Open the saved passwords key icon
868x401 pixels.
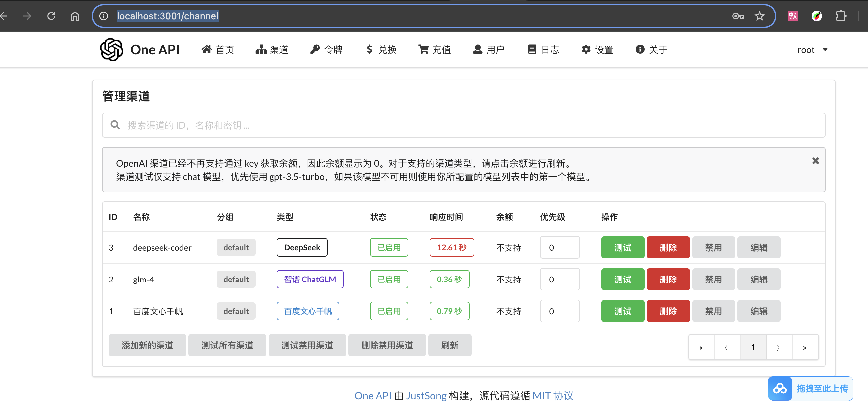(x=738, y=16)
